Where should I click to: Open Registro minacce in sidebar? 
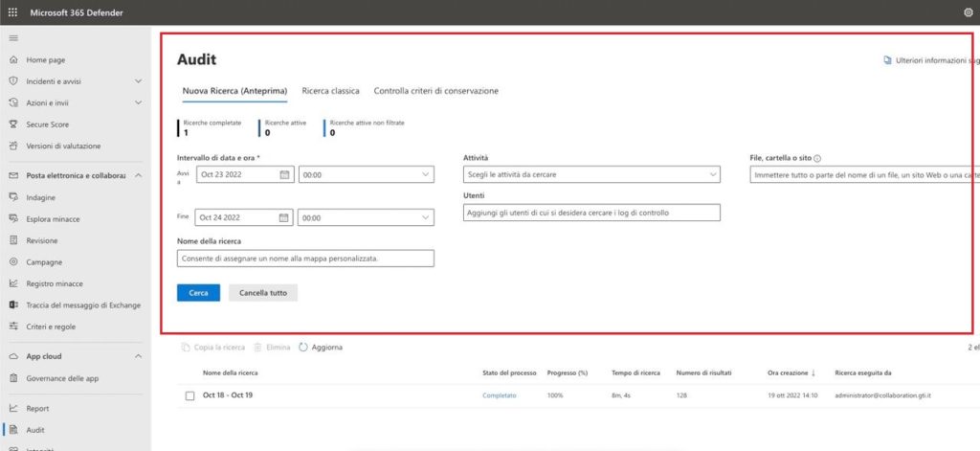tap(55, 283)
